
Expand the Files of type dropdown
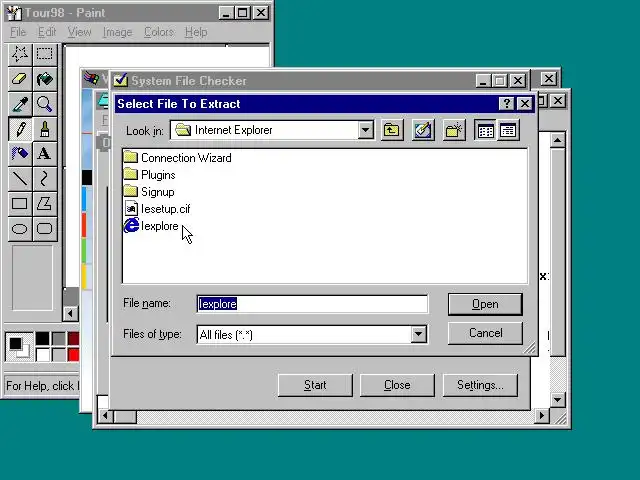(x=418, y=334)
